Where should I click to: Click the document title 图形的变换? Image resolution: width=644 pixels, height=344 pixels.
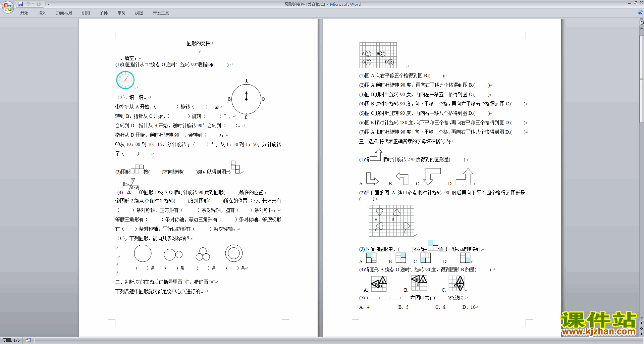pos(199,43)
